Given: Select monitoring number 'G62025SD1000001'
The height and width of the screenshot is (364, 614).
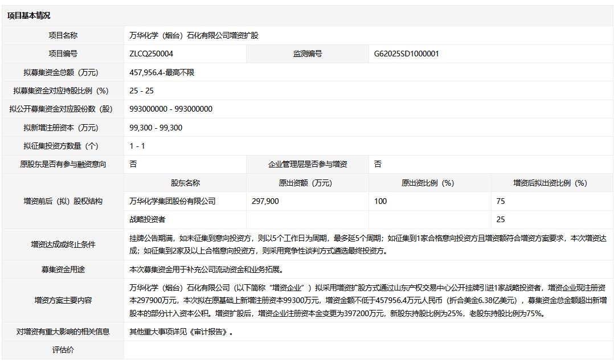Looking at the screenshot, I should point(407,54).
